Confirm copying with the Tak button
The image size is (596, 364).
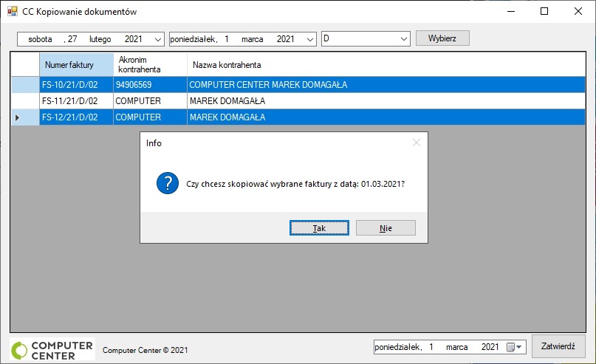(x=319, y=227)
